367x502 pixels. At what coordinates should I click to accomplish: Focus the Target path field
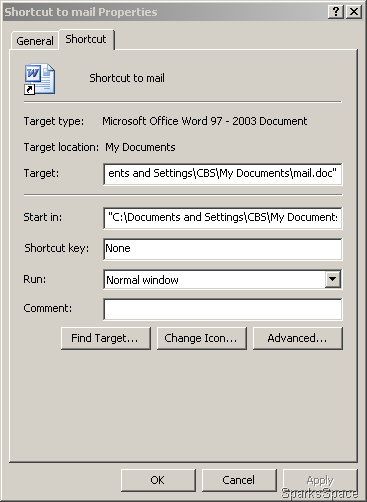pyautogui.click(x=222, y=174)
